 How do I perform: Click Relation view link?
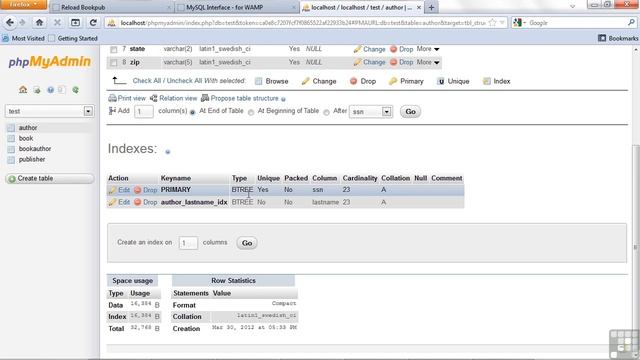[x=173, y=98]
